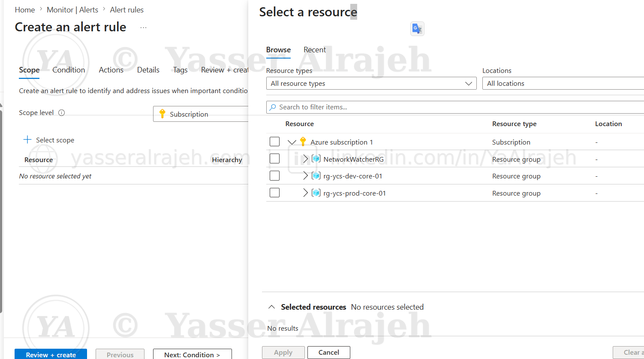Screen dimensions: 644x359
Task: Click the key icon in Scope level dropdown
Action: pyautogui.click(x=162, y=114)
